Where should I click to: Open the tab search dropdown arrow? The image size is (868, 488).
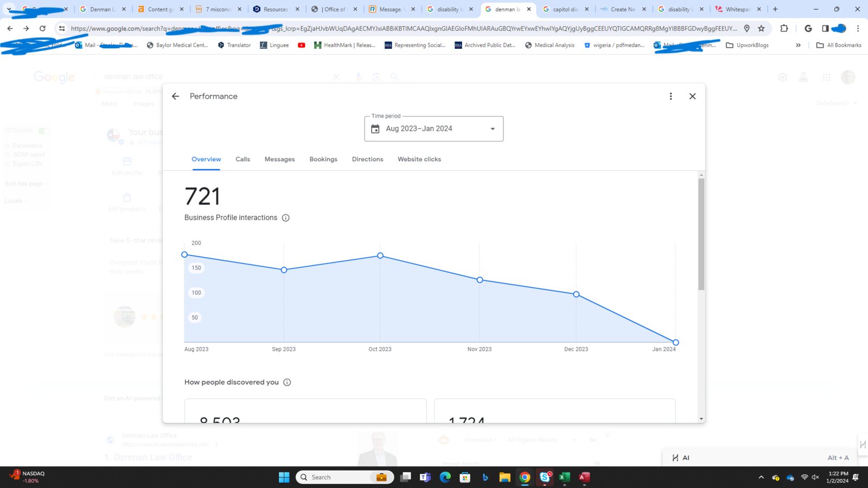(x=9, y=9)
